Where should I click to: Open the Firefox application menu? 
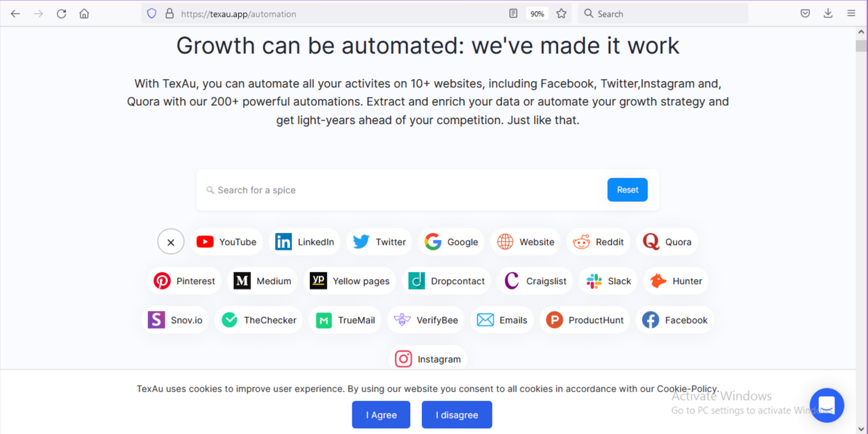pos(851,14)
